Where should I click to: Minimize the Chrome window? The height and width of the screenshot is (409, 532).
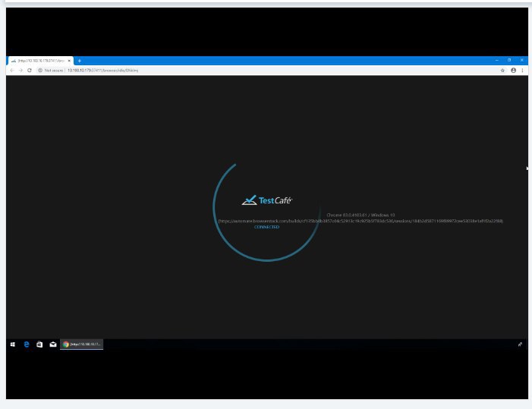pos(497,60)
